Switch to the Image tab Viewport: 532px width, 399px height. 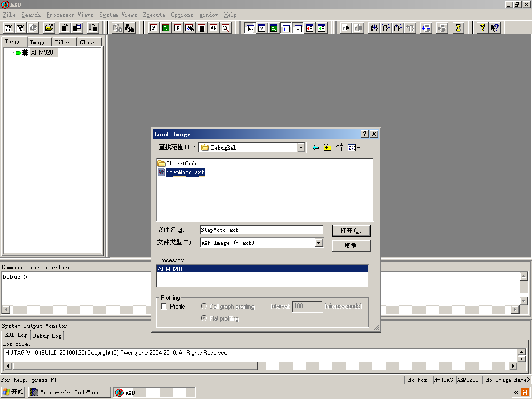point(37,42)
